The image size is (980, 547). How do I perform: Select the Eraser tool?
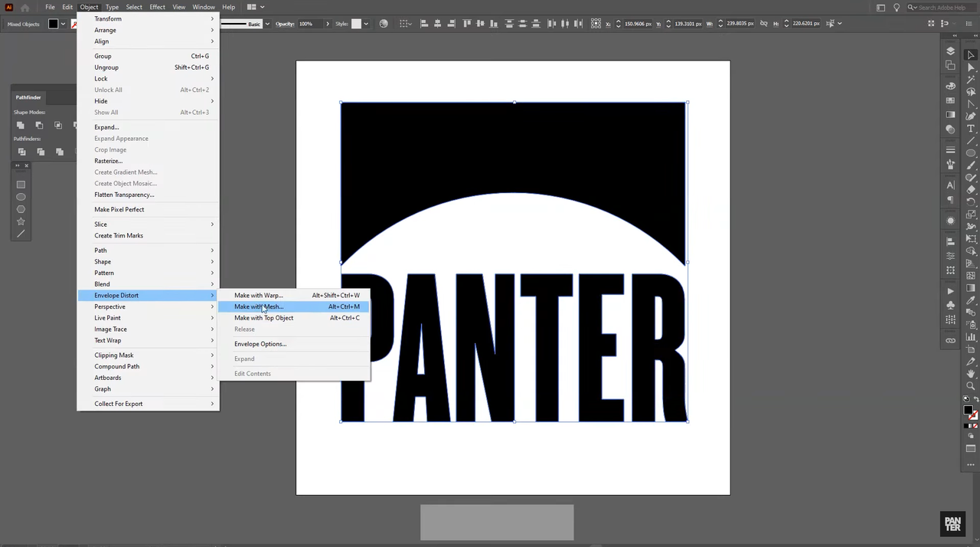pos(971,190)
